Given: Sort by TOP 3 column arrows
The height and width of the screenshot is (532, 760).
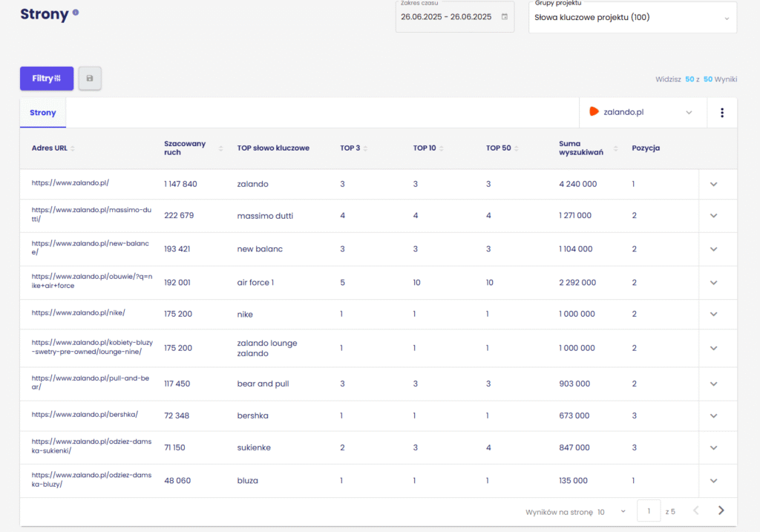Looking at the screenshot, I should (x=365, y=148).
